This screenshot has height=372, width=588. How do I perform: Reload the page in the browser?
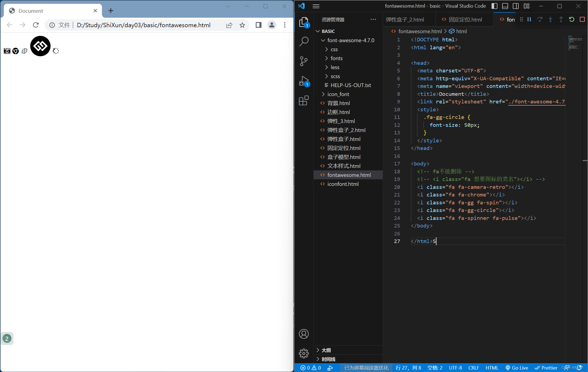point(36,25)
